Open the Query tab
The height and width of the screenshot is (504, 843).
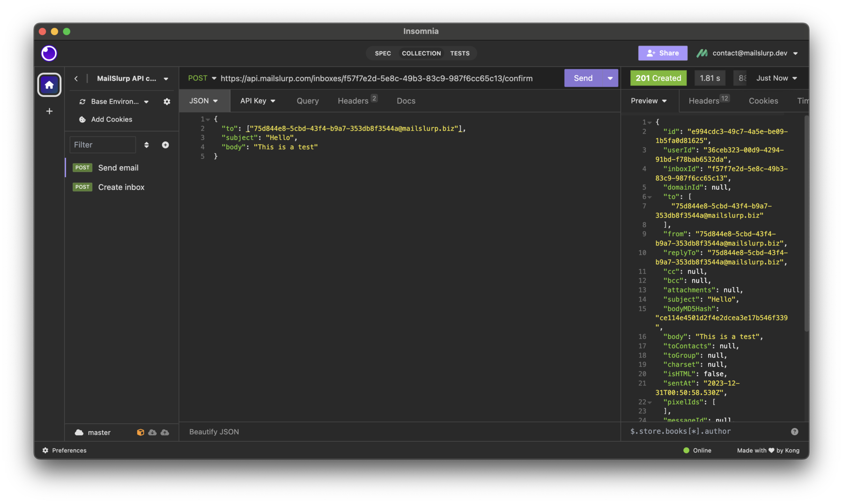click(x=308, y=101)
